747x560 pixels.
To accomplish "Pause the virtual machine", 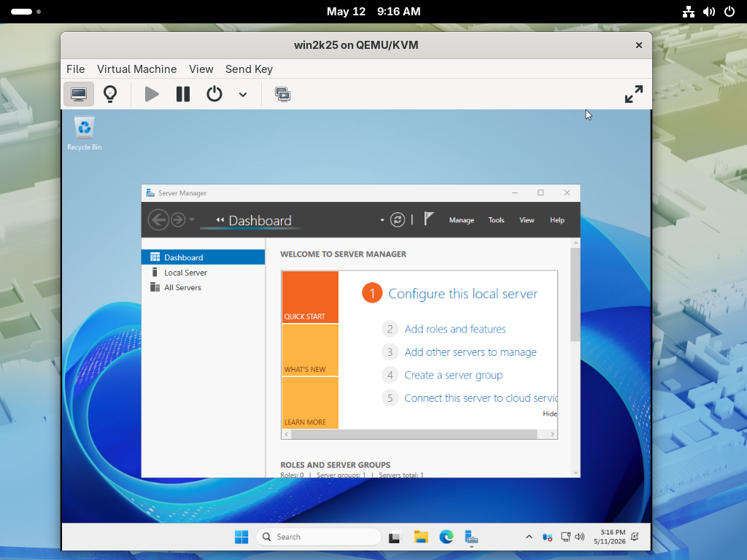I will [183, 94].
